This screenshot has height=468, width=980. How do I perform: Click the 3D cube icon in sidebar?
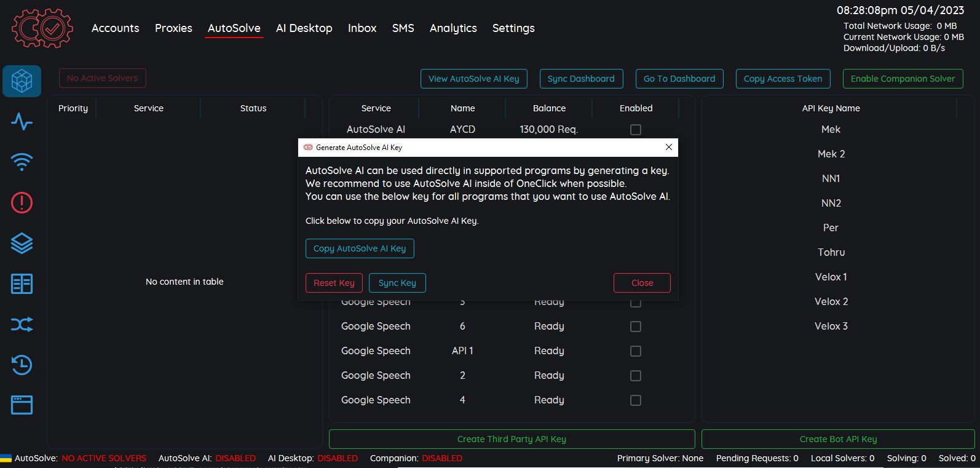(x=22, y=81)
